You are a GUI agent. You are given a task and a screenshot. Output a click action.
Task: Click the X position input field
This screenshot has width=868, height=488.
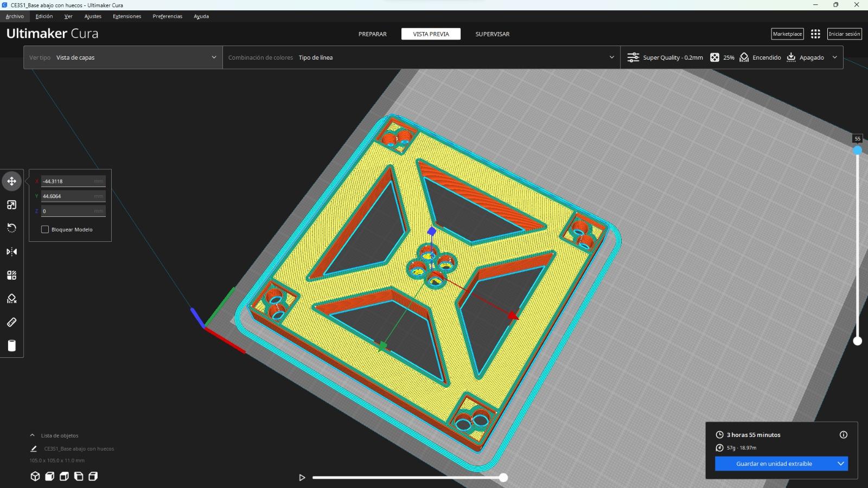(x=73, y=181)
